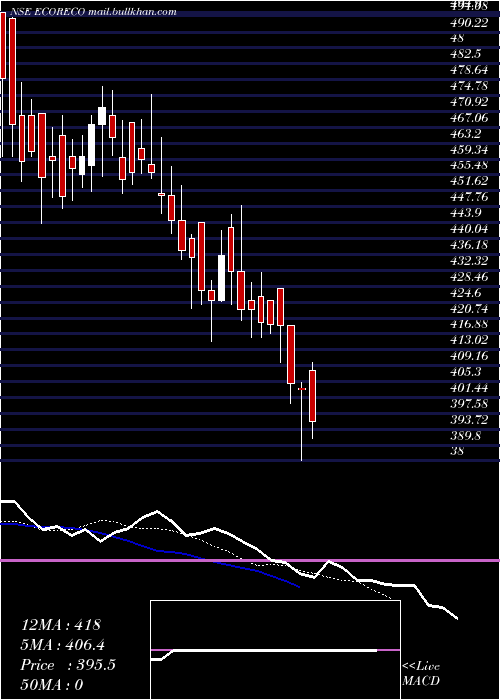Click the Live MACD label
Viewport: 500px width, 700px height.
[x=421, y=673]
